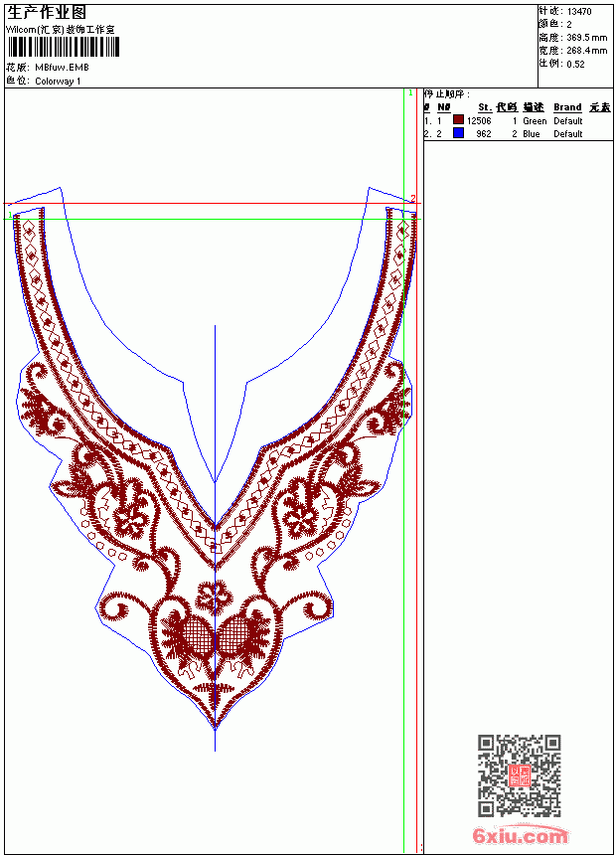Screen dimensions: 616x855
Task: Select the Green description in row 1
Action: point(535,120)
